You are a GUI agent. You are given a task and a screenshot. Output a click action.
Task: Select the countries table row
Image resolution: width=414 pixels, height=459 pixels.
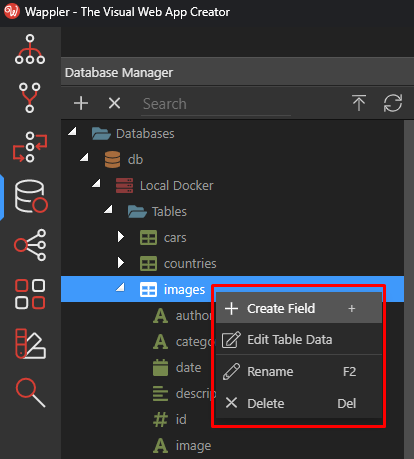click(232, 264)
